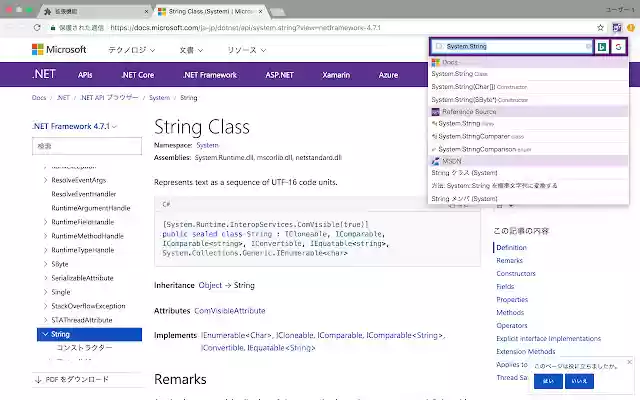Click the sidebar search filter box
The image size is (640, 400).
pos(87,146)
